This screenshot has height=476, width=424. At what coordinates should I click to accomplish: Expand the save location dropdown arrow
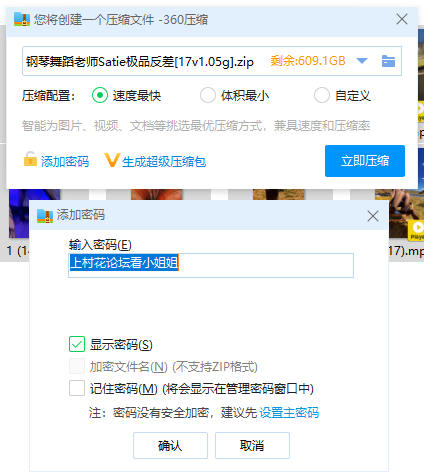[362, 61]
